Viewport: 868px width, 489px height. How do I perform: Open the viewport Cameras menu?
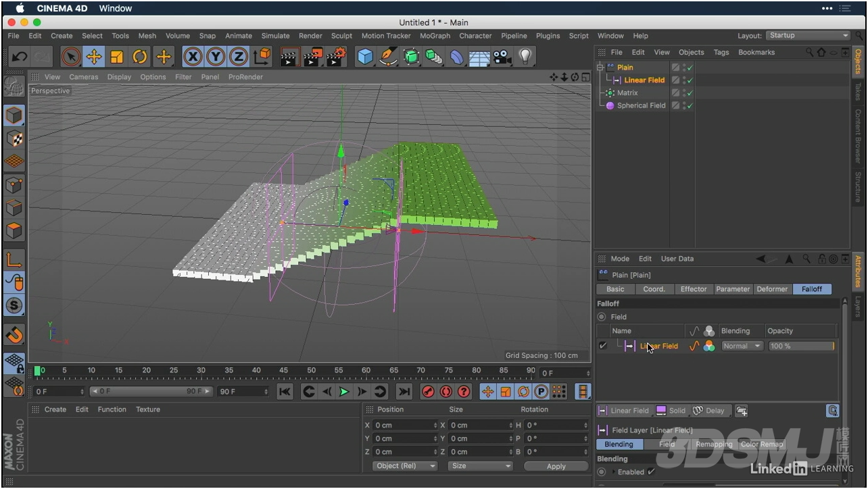[84, 77]
